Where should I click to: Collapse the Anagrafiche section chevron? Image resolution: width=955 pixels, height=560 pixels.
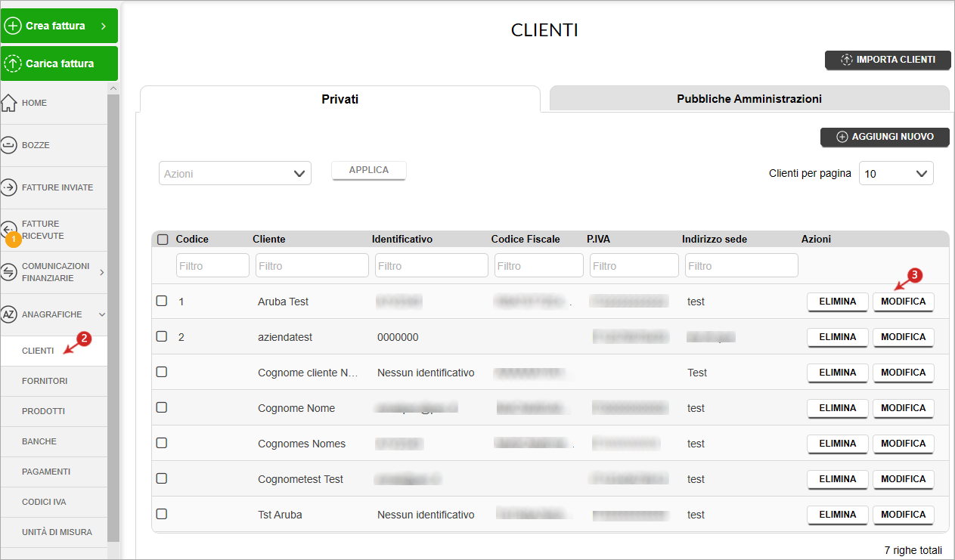click(102, 314)
